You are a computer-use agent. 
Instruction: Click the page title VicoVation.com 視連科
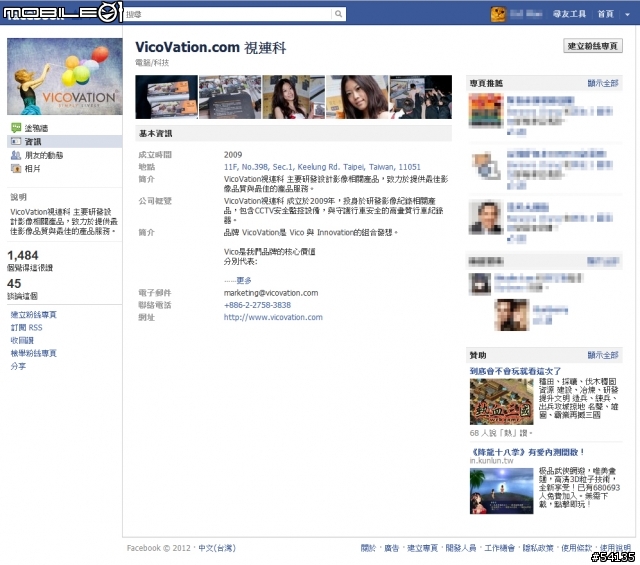pyautogui.click(x=211, y=47)
